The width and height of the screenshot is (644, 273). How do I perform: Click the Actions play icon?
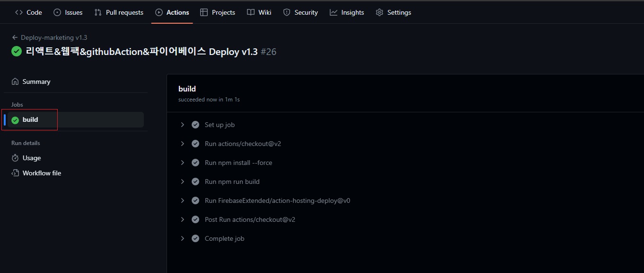[159, 12]
